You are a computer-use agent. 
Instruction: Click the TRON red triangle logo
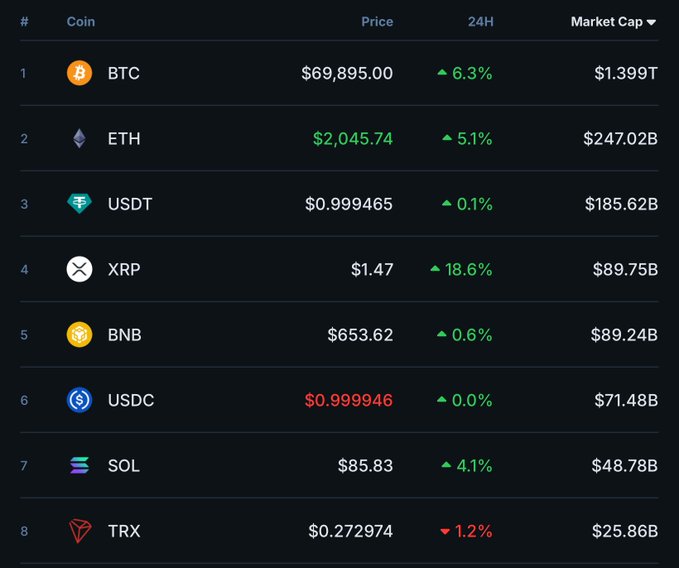[x=79, y=531]
